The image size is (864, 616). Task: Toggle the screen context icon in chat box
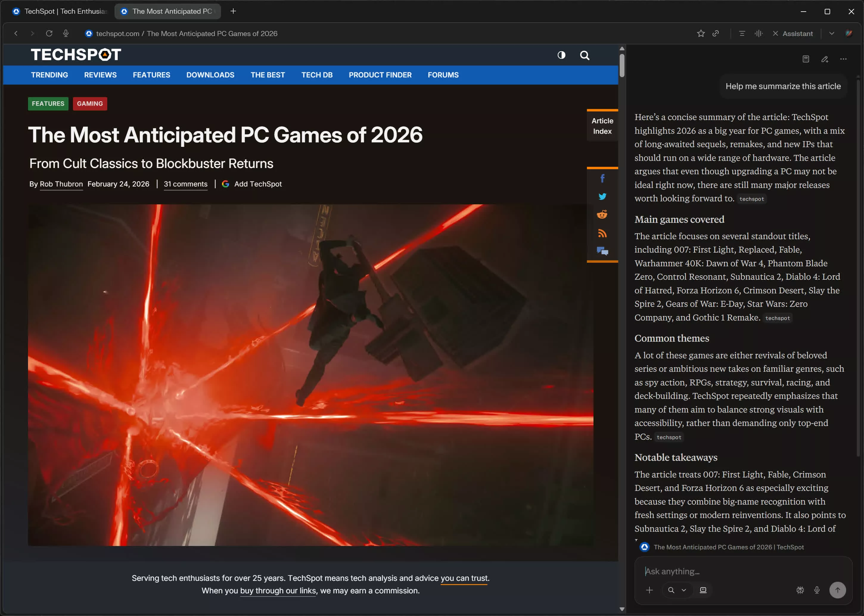[703, 590]
